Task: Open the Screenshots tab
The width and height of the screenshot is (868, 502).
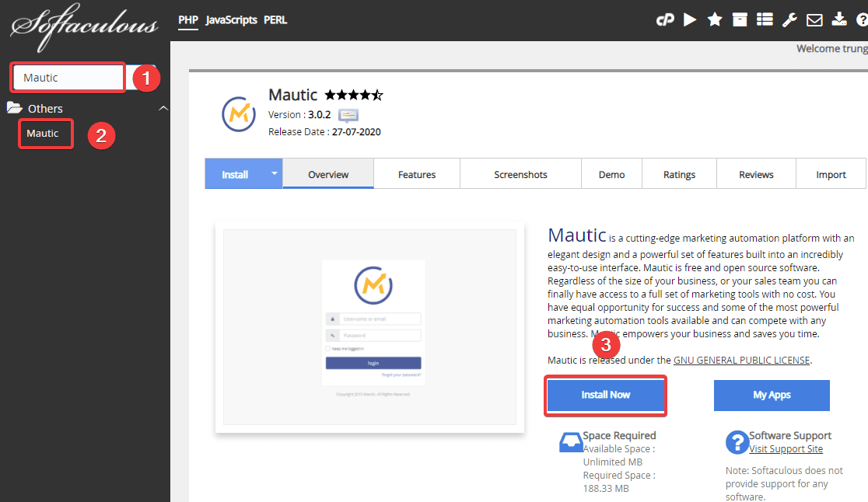Action: [x=520, y=175]
